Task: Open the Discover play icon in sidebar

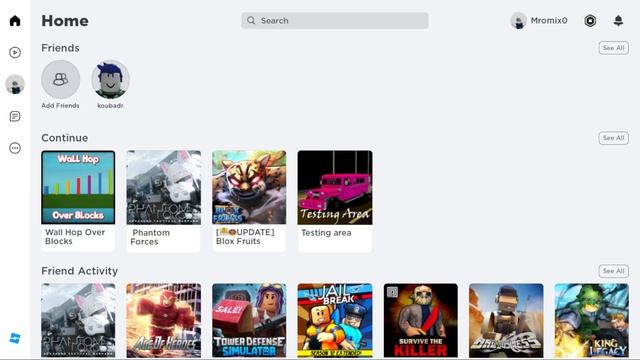Action: [x=15, y=52]
